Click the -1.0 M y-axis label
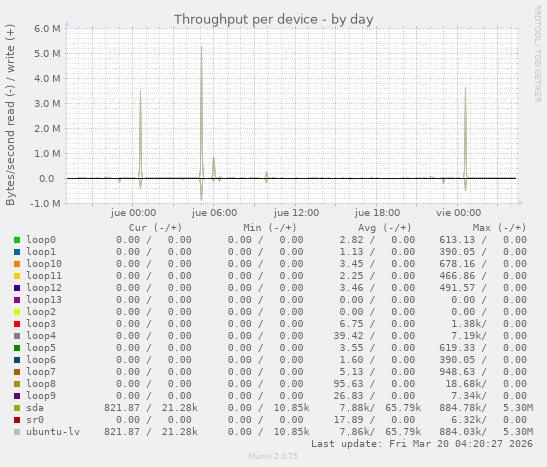547x467 pixels. coord(45,203)
